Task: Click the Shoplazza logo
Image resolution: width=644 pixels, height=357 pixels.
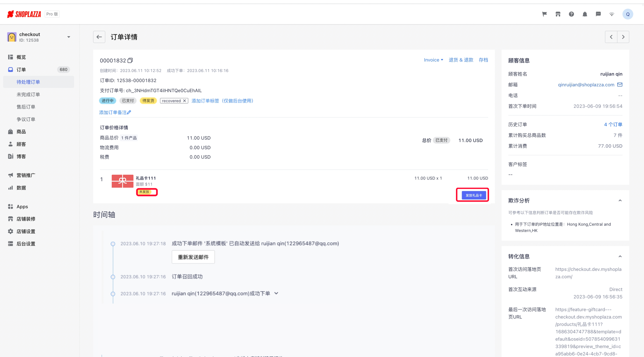Action: point(24,14)
